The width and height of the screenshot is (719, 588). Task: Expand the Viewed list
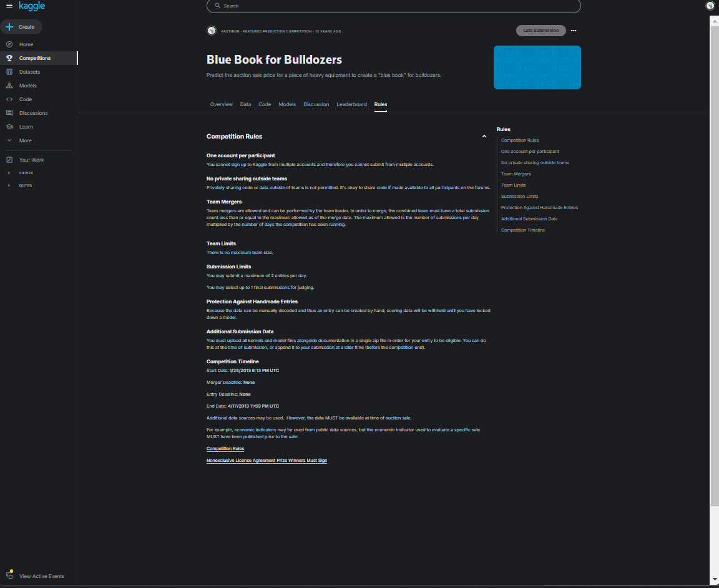point(9,173)
